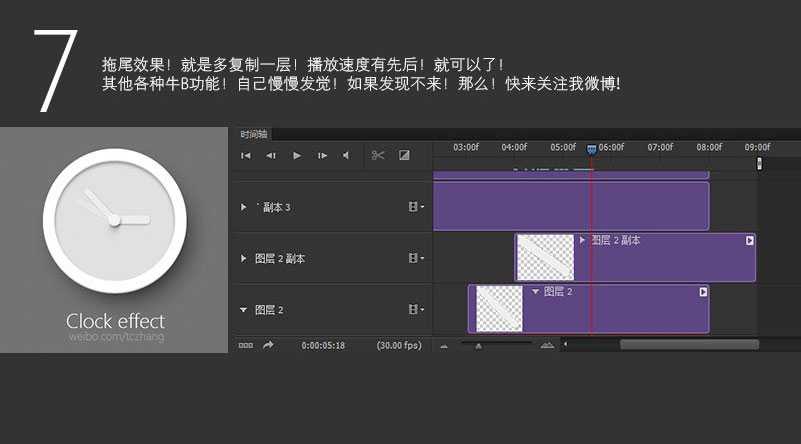801x444 pixels.
Task: Click the 图层 2 副本 clip thumbnail
Action: [x=545, y=257]
